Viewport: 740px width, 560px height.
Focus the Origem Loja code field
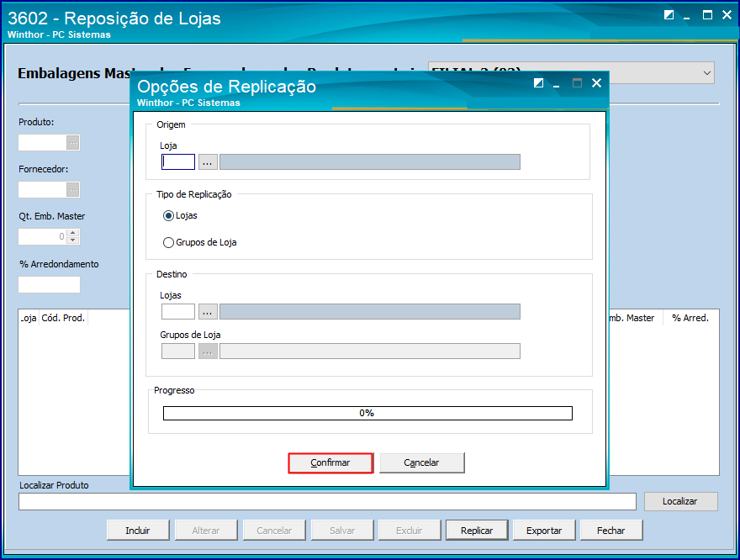pos(178,161)
